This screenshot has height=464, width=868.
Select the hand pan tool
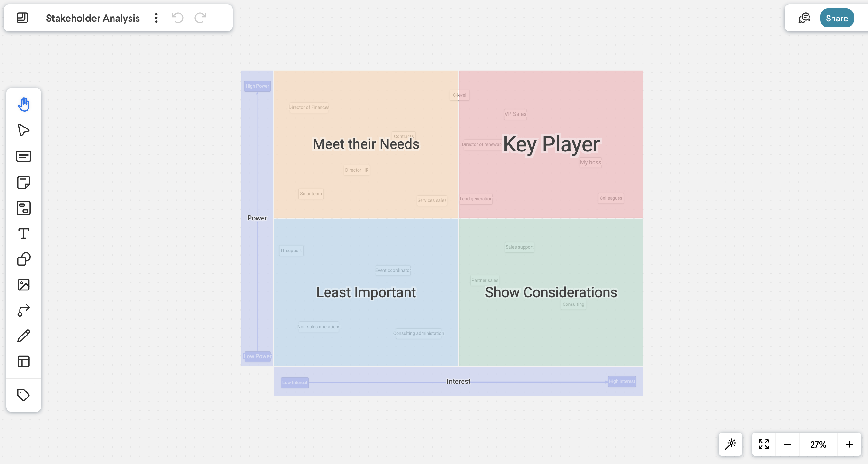(x=24, y=104)
